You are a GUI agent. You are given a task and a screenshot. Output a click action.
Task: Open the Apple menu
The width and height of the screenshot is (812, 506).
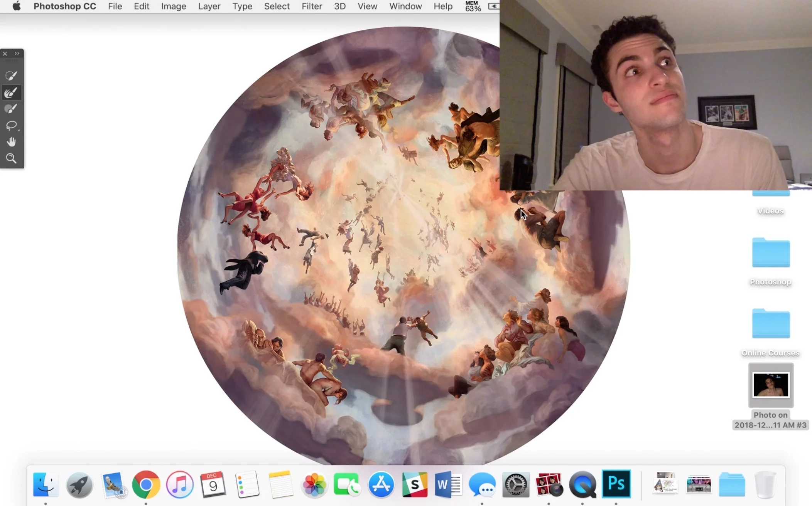pos(16,6)
